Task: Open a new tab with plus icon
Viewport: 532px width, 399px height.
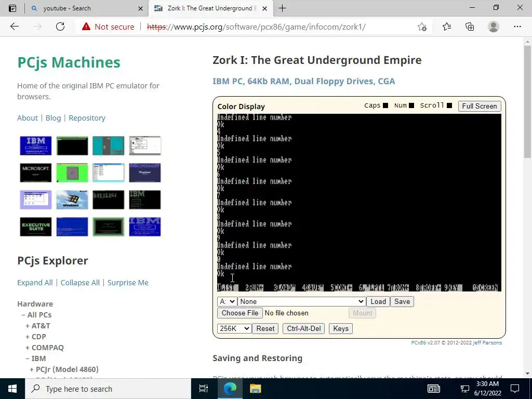Action: point(282,8)
